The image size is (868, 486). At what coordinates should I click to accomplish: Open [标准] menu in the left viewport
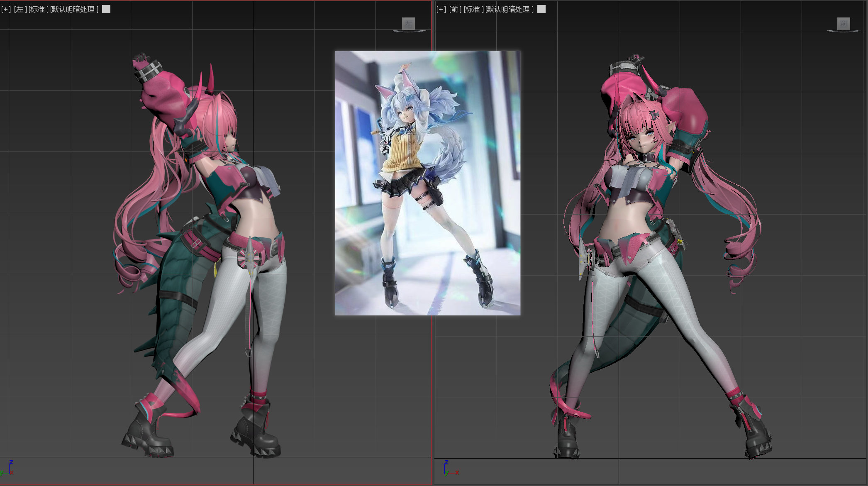(x=38, y=9)
